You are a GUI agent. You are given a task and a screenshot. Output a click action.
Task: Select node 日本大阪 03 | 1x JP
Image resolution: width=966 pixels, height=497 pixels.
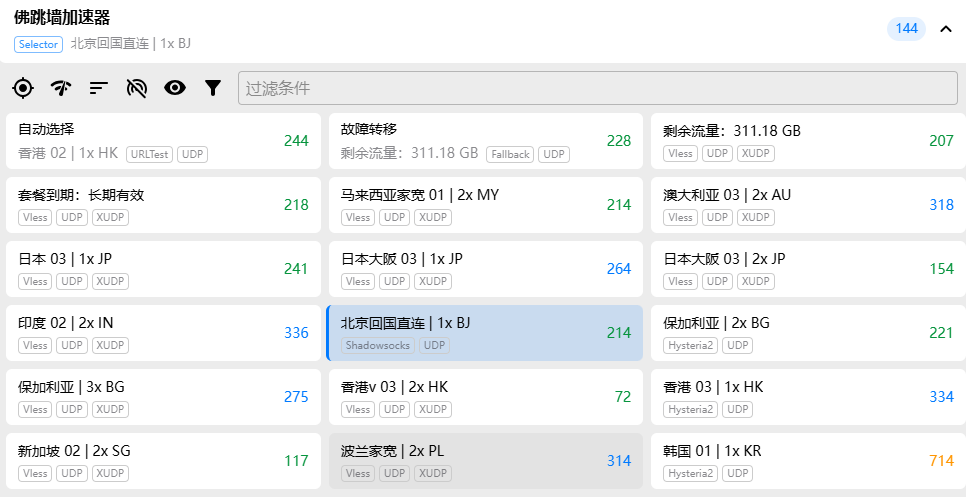tap(485, 269)
